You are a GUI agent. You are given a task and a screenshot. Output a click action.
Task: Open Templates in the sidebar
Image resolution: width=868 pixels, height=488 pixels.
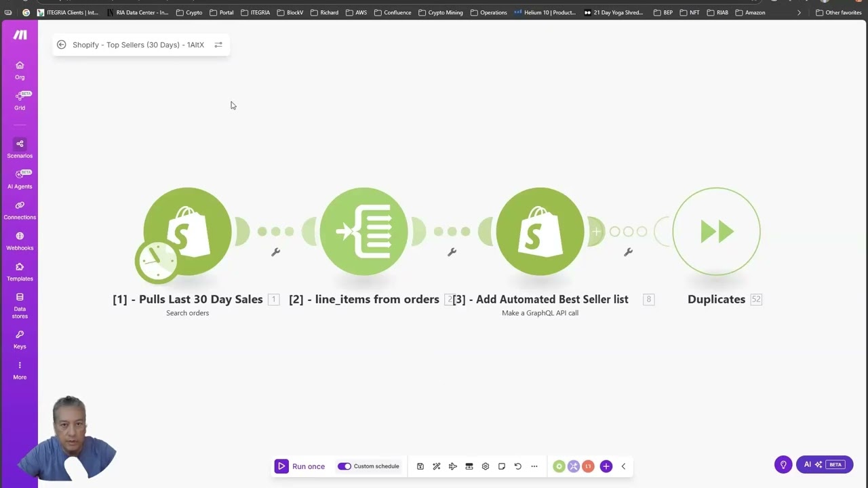20,272
